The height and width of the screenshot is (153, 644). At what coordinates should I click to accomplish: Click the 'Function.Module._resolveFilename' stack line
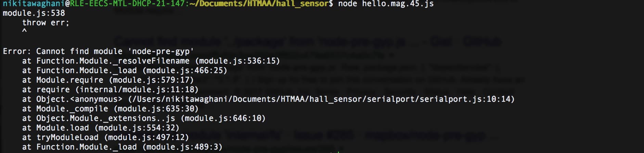click(x=151, y=61)
